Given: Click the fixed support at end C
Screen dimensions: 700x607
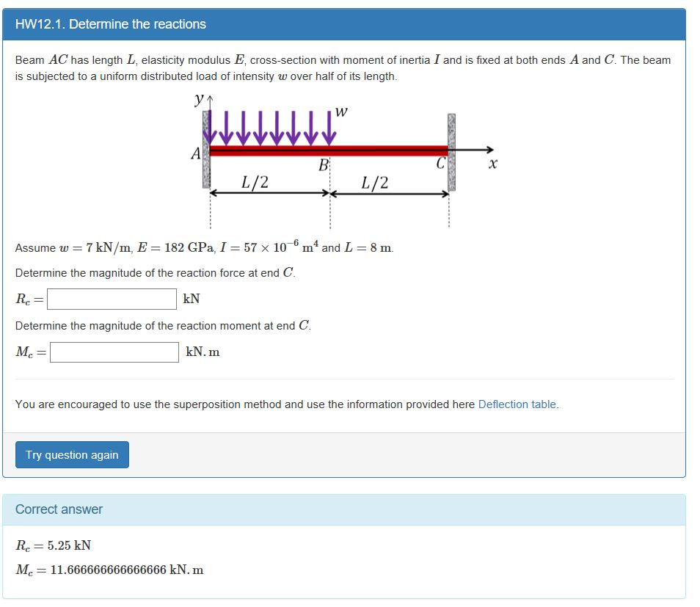Looking at the screenshot, I should click(x=451, y=152).
